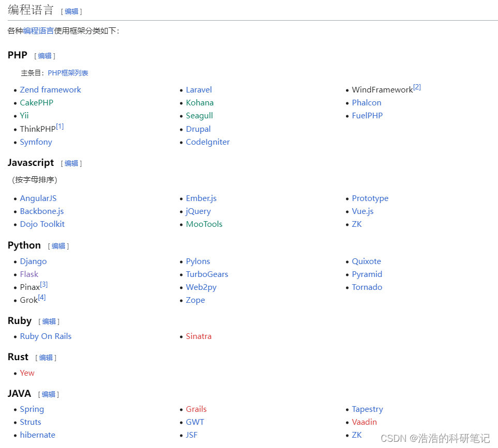The height and width of the screenshot is (448, 498).
Task: Open the Symfony link
Action: pos(36,142)
